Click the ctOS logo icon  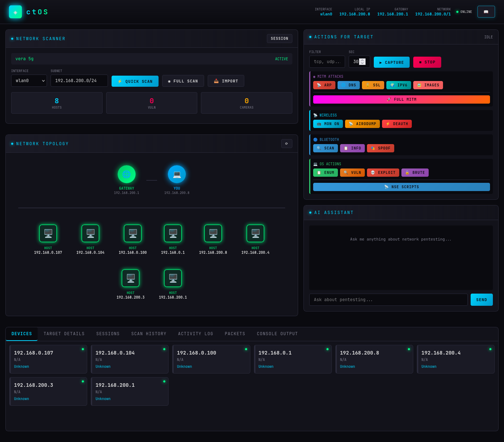pyautogui.click(x=15, y=12)
